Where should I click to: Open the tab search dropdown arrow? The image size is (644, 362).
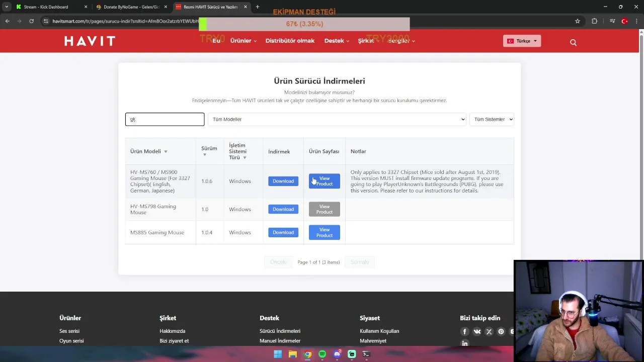[x=6, y=7]
